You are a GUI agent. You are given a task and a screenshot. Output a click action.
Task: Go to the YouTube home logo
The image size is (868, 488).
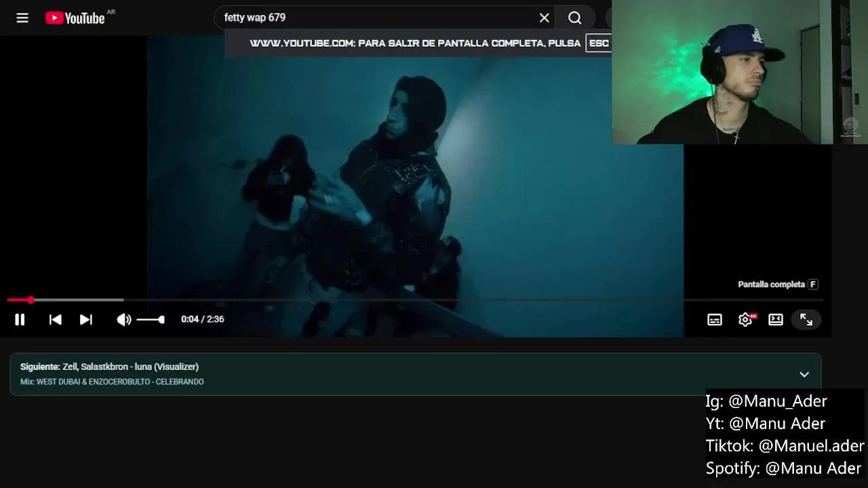(x=75, y=18)
